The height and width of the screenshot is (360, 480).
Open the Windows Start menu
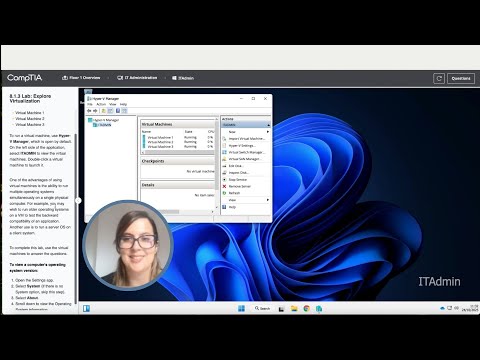pyautogui.click(x=241, y=308)
